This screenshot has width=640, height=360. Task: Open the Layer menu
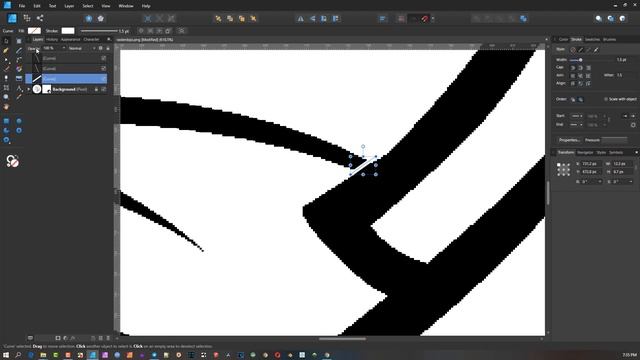(x=69, y=6)
